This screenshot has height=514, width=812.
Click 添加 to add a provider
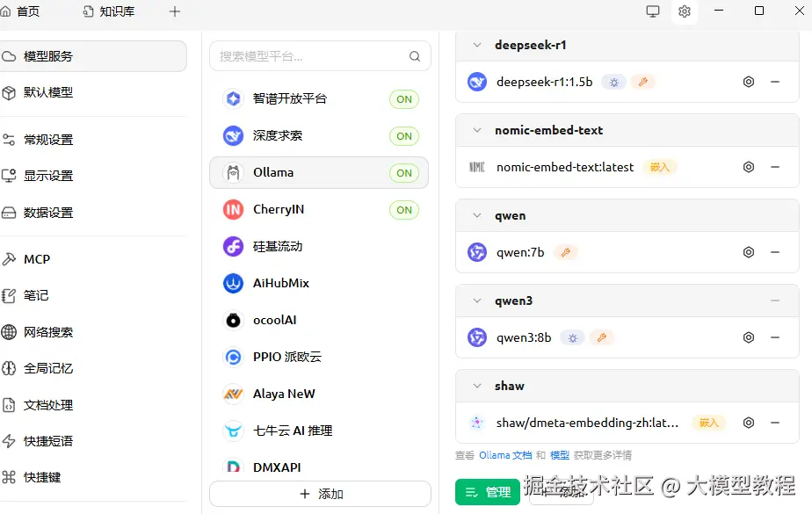point(320,494)
